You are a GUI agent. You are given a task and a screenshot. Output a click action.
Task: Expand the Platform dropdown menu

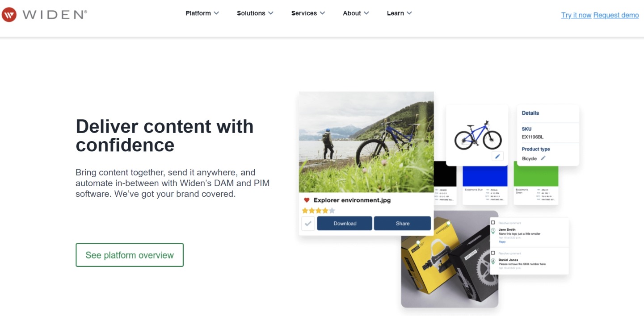pos(202,13)
